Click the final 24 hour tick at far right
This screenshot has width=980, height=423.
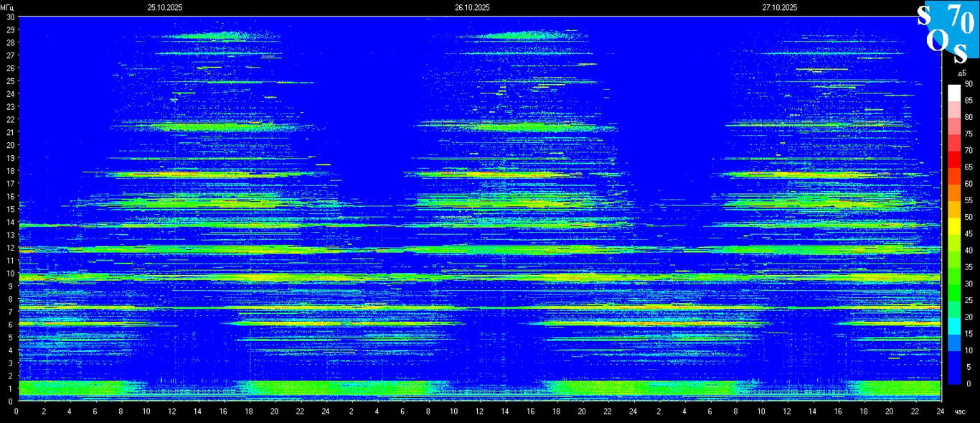pyautogui.click(x=940, y=412)
